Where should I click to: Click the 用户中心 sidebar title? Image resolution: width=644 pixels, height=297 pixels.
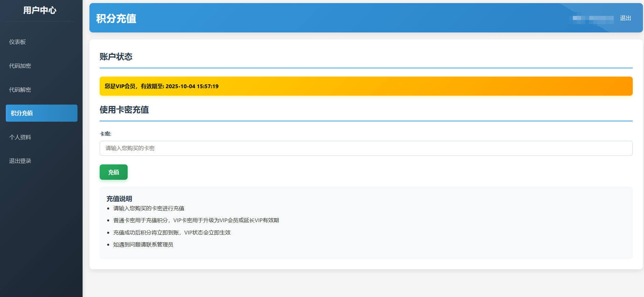click(40, 10)
